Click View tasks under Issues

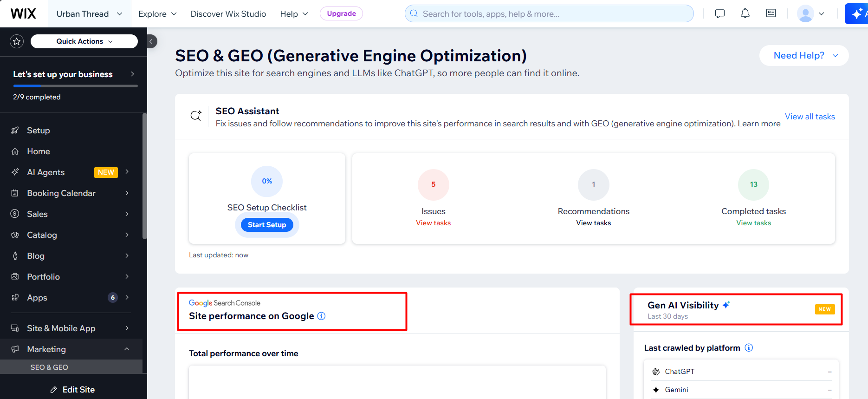click(x=434, y=223)
